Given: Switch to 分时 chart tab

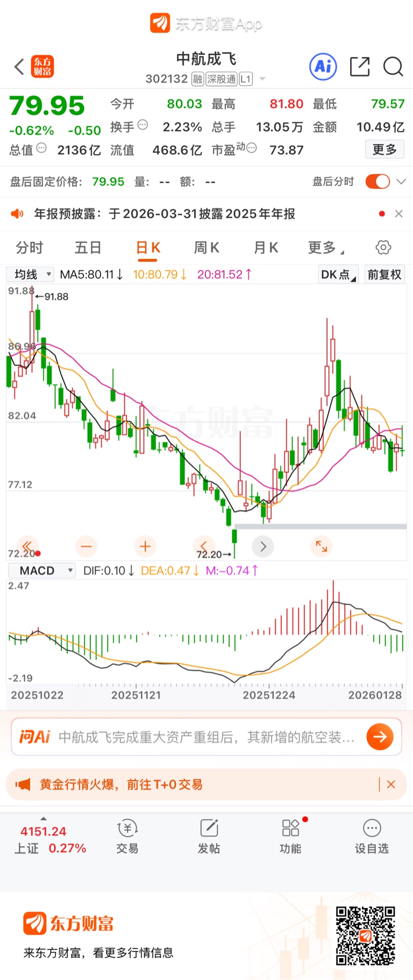Looking at the screenshot, I should coord(29,248).
